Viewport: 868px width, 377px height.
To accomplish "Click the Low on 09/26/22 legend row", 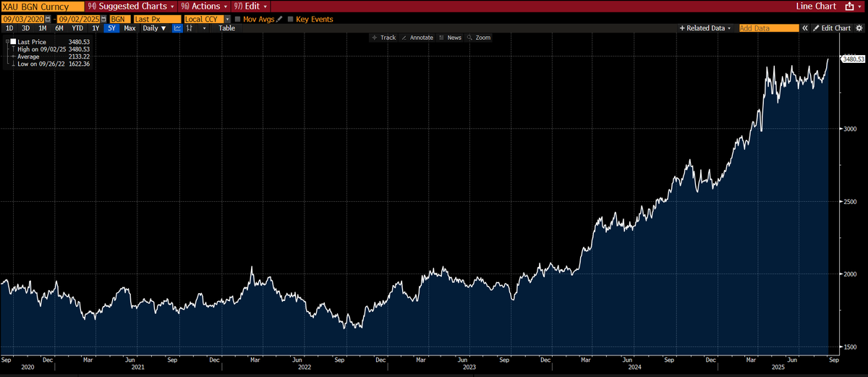I will [x=52, y=64].
